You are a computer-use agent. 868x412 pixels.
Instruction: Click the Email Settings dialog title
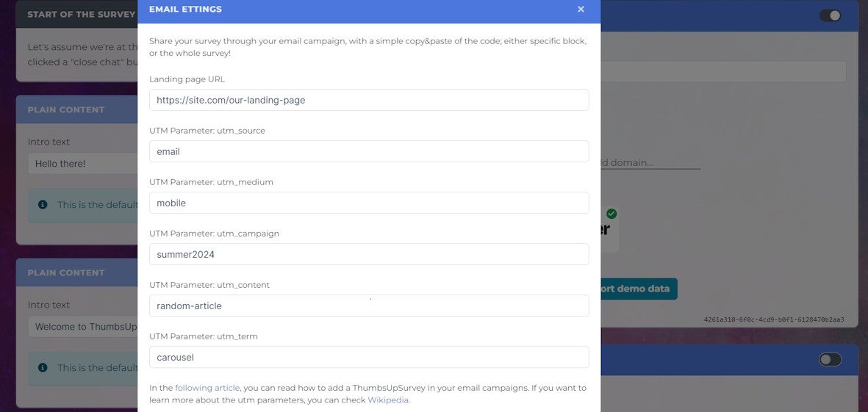click(185, 10)
